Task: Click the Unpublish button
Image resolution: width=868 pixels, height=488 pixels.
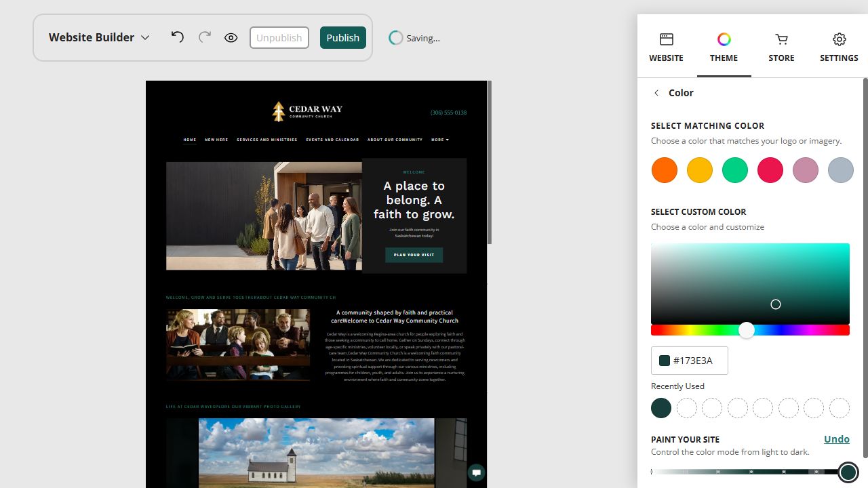Action: 279,38
